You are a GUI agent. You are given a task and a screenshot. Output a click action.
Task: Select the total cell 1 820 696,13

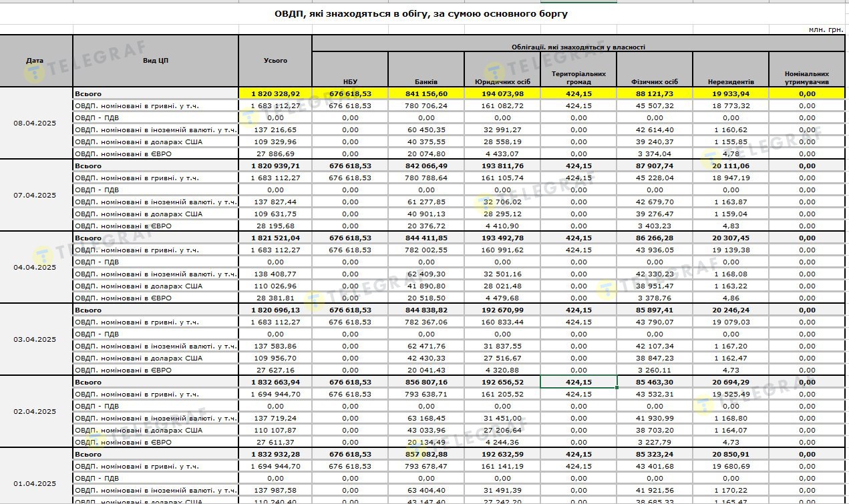[x=275, y=310]
